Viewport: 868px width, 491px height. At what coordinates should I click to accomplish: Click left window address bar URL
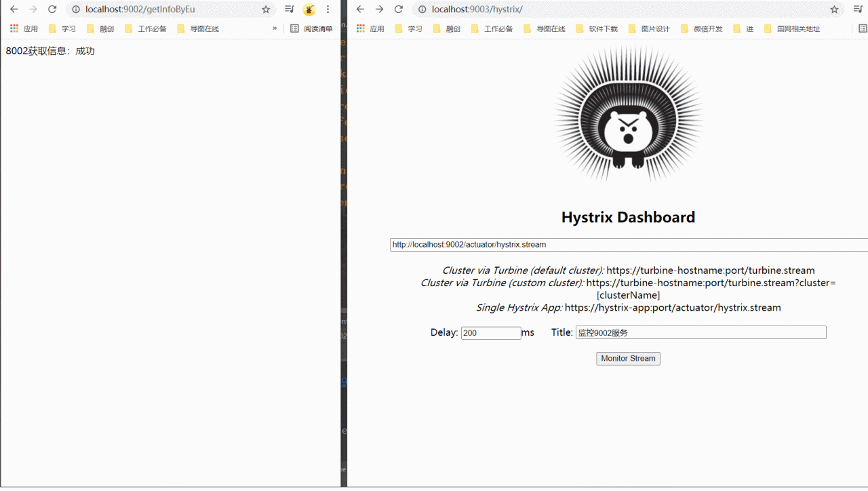pyautogui.click(x=140, y=9)
